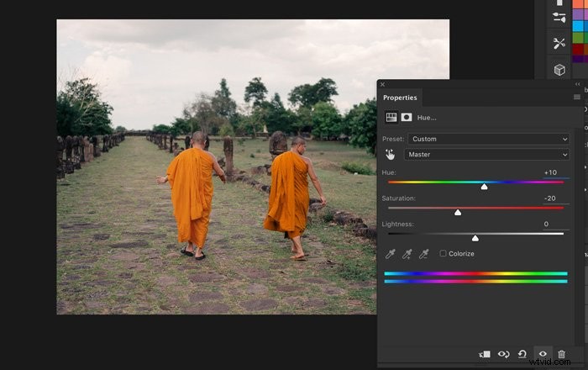Close the Properties panel
588x370 pixels.
coord(382,84)
